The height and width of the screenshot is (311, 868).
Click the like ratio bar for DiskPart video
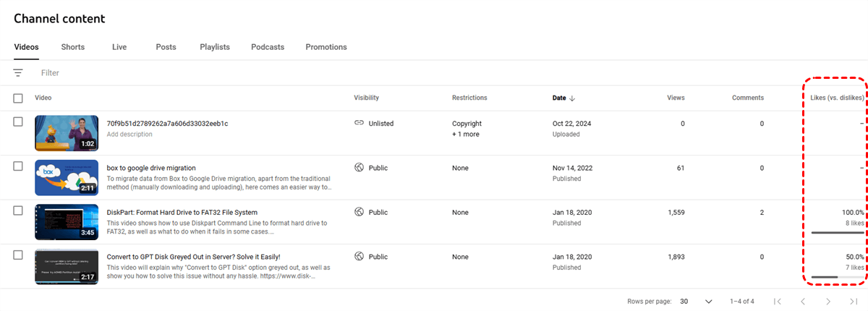pos(838,233)
